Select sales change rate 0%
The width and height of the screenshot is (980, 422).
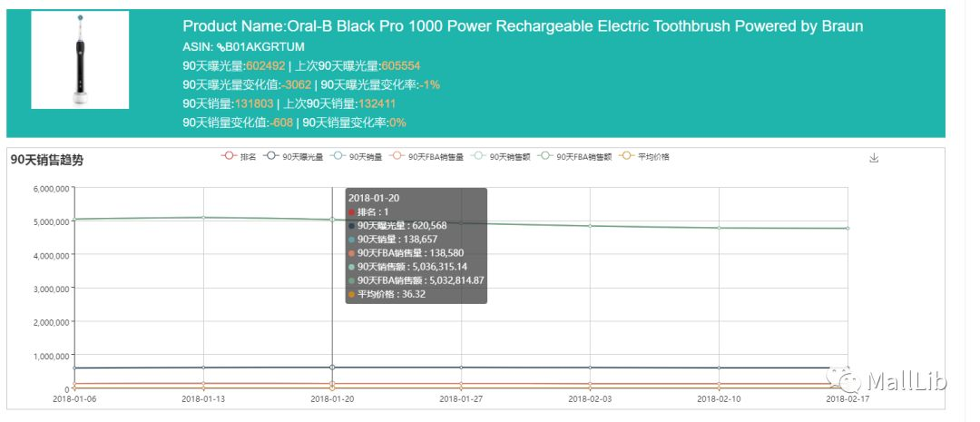397,123
